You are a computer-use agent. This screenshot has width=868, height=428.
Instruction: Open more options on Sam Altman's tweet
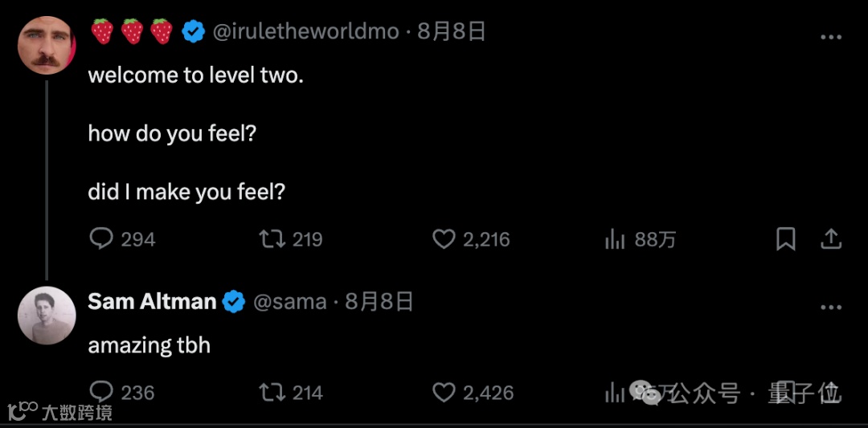point(830,308)
